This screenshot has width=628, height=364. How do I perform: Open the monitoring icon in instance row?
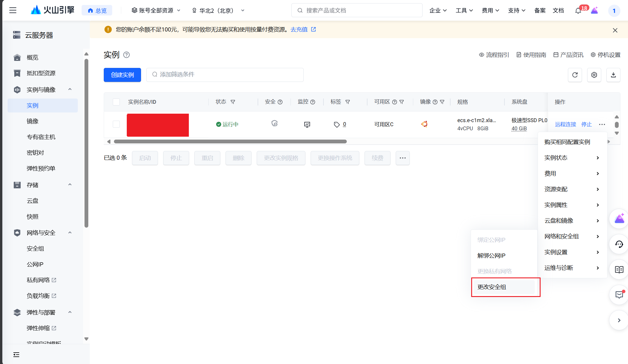click(307, 125)
